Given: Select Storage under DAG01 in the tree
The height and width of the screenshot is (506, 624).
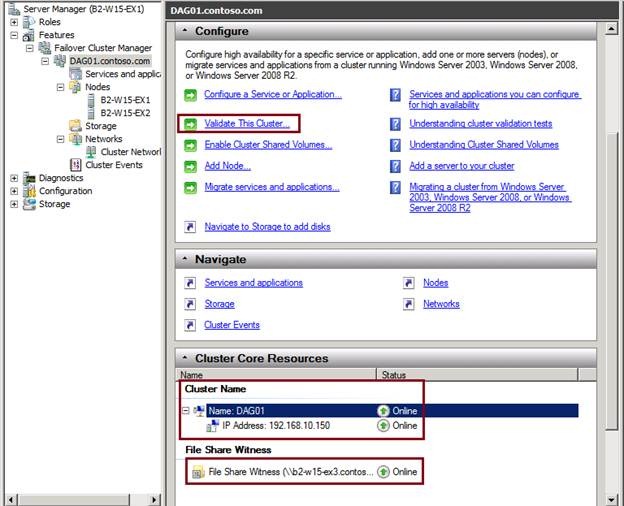Looking at the screenshot, I should pos(101,126).
